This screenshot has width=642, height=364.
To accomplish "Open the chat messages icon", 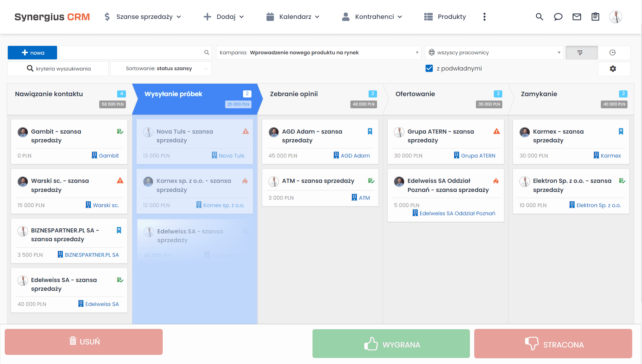I will point(558,17).
